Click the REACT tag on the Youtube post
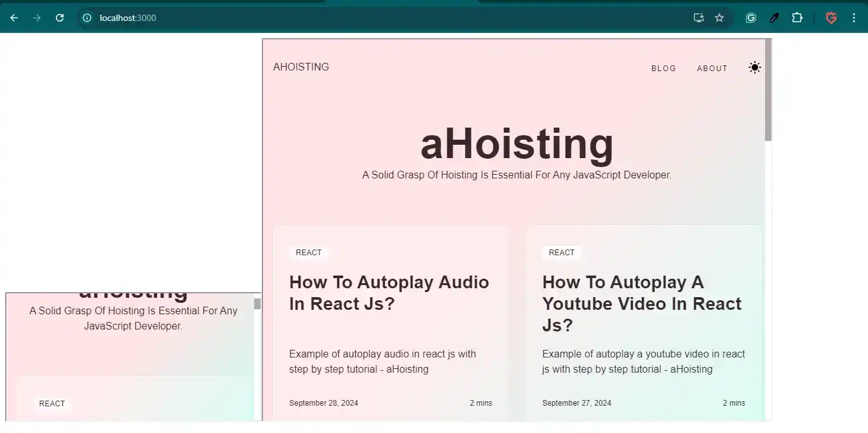Screen dimensions: 868x433 [562, 253]
